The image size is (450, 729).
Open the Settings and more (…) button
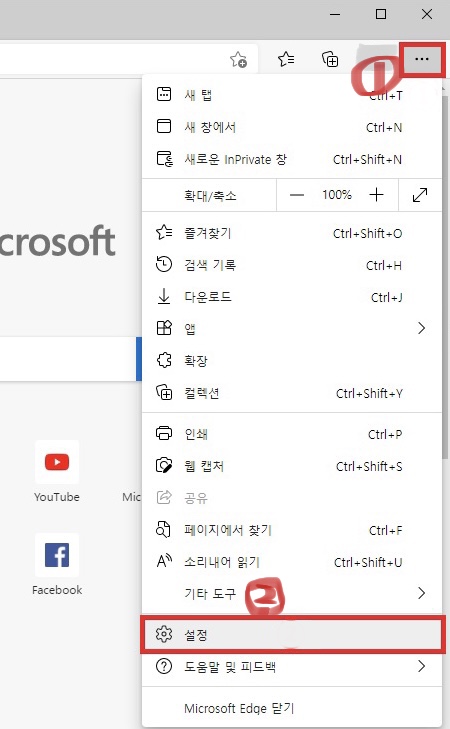point(422,59)
